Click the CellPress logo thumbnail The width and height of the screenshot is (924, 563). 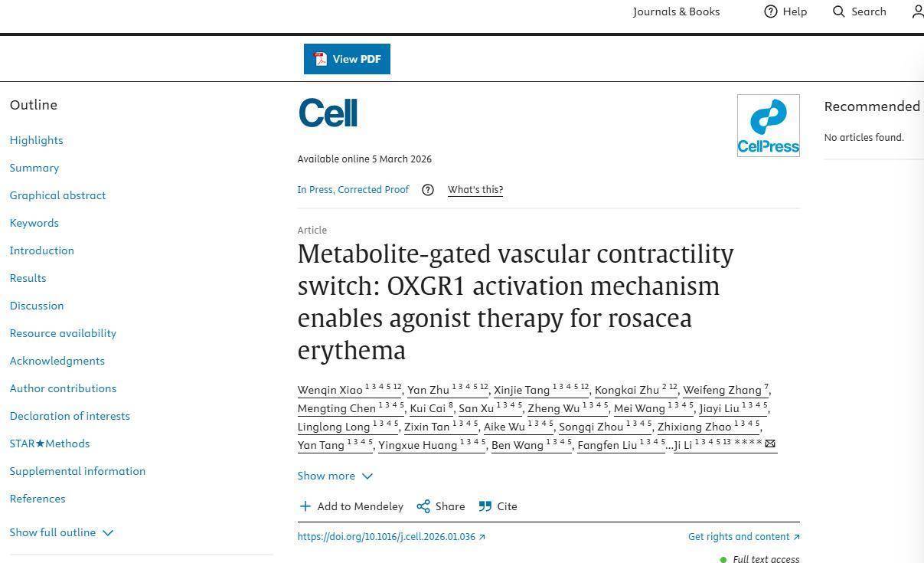click(x=768, y=126)
